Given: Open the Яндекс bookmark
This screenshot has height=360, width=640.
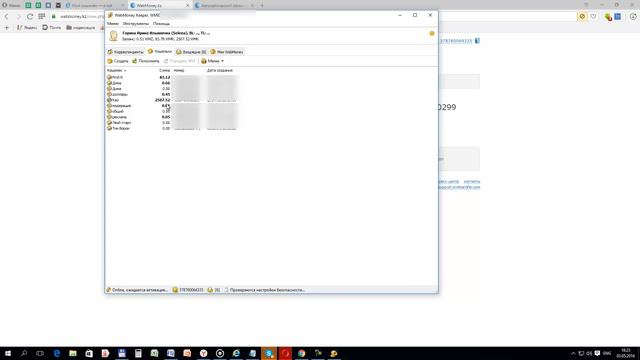Looking at the screenshot, I should tap(27, 27).
